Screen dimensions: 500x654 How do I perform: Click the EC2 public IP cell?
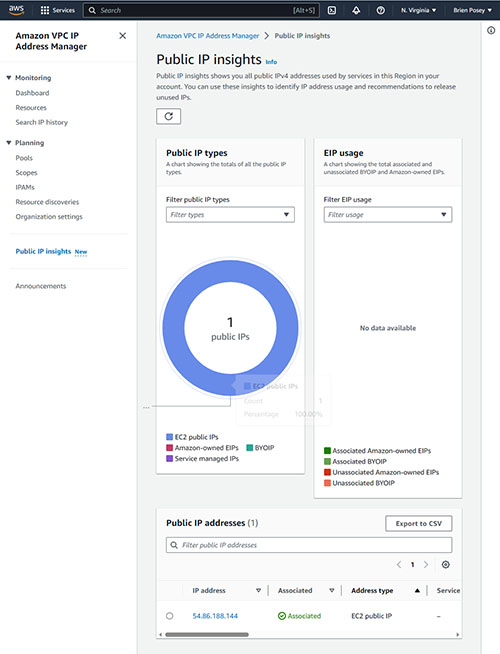point(372,616)
